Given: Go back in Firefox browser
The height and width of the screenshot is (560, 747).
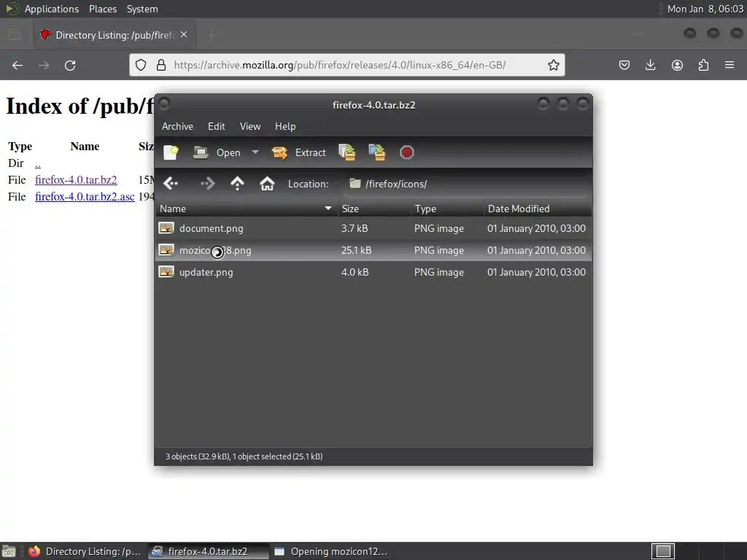Looking at the screenshot, I should (18, 65).
